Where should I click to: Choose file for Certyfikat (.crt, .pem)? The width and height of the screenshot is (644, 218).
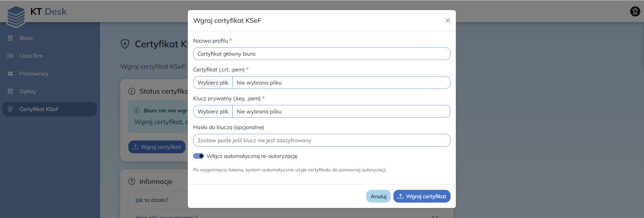pos(213,83)
